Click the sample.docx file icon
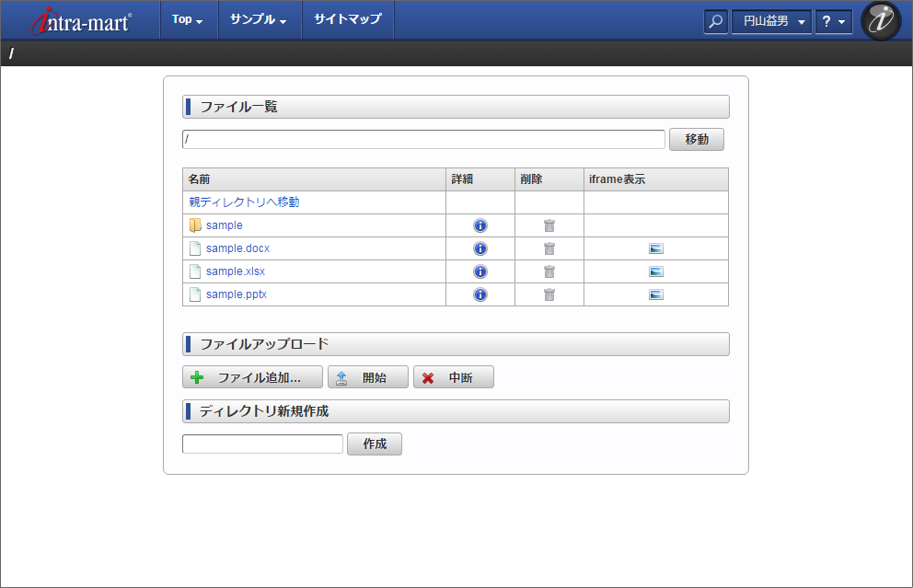Screen dimensions: 913x588 (x=195, y=248)
